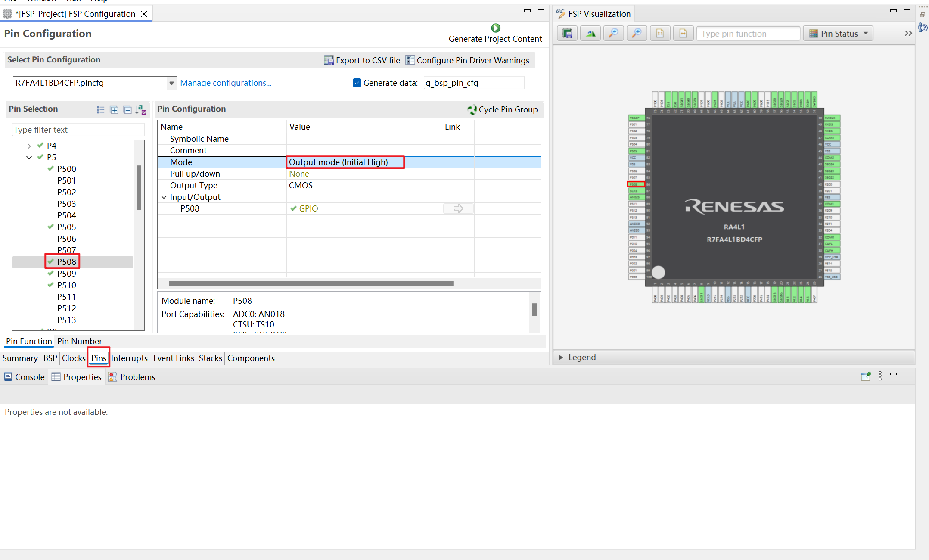Click the Generate Project Content play icon
Screen dimensions: 929x560
(x=496, y=28)
